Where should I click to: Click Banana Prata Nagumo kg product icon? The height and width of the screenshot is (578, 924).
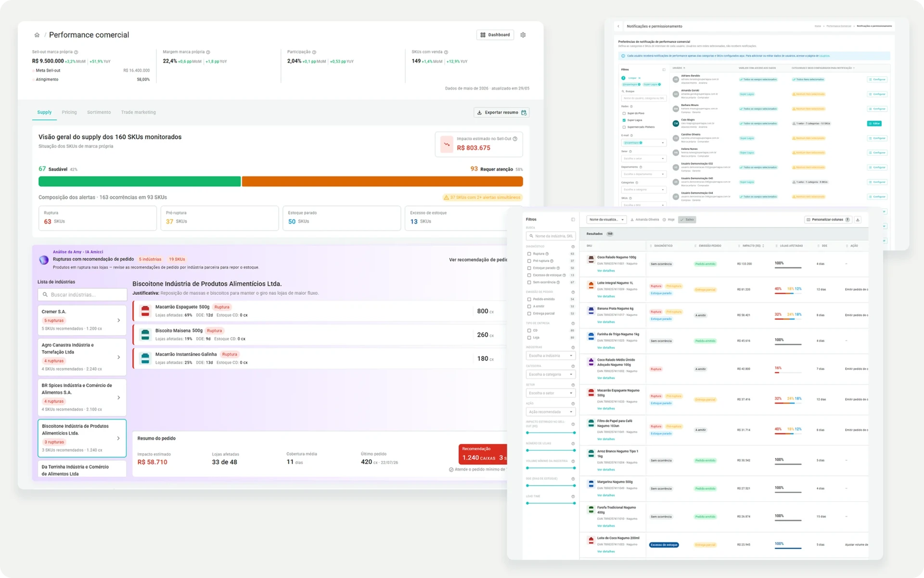coord(591,311)
